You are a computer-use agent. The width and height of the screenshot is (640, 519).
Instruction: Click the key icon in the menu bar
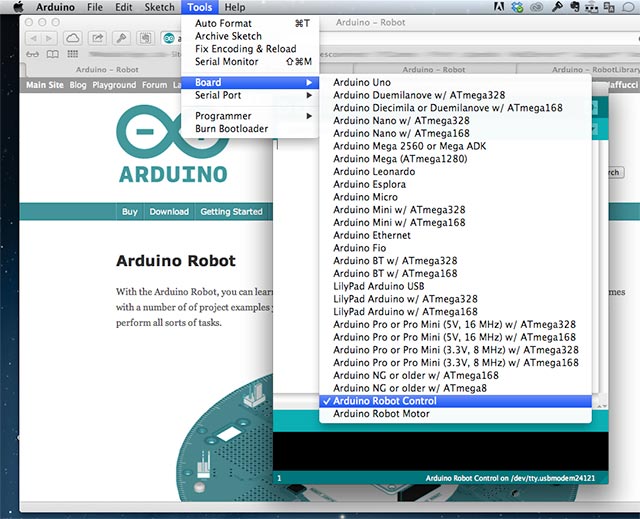click(x=557, y=7)
